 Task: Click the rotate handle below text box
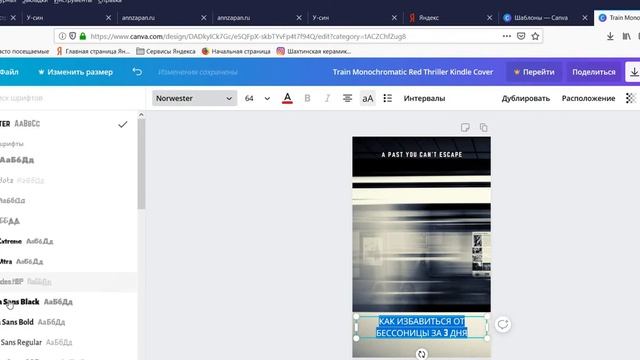tap(422, 354)
